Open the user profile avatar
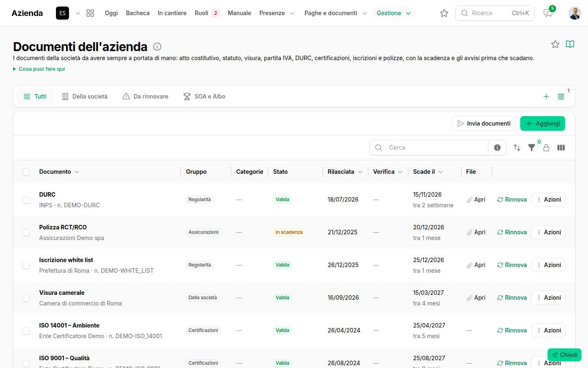 (575, 13)
